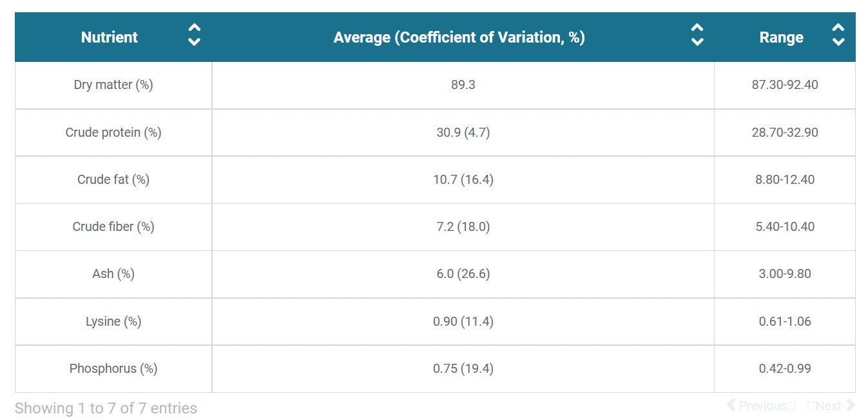This screenshot has height=418, width=868.
Task: Click the 89.3 dry matter average value
Action: 463,85
